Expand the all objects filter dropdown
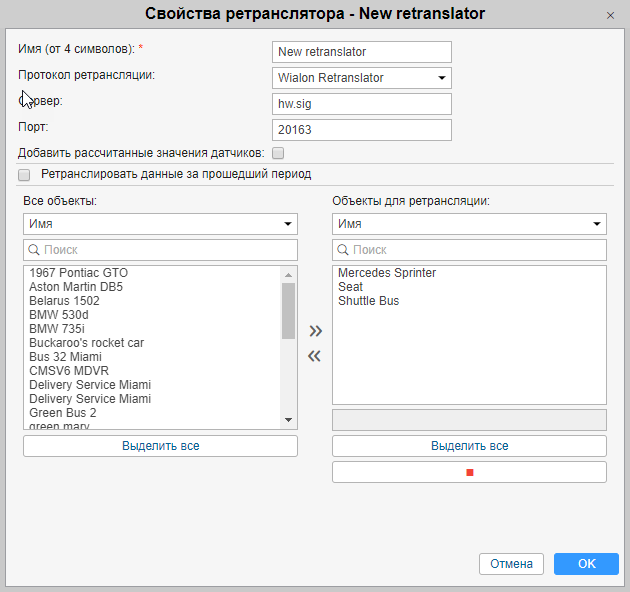 pos(160,224)
